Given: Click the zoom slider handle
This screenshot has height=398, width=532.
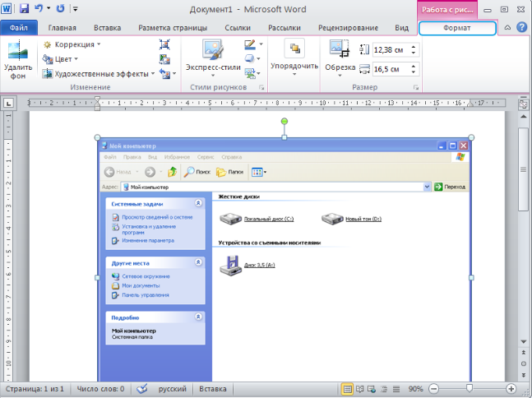Looking at the screenshot, I should click(x=470, y=388).
